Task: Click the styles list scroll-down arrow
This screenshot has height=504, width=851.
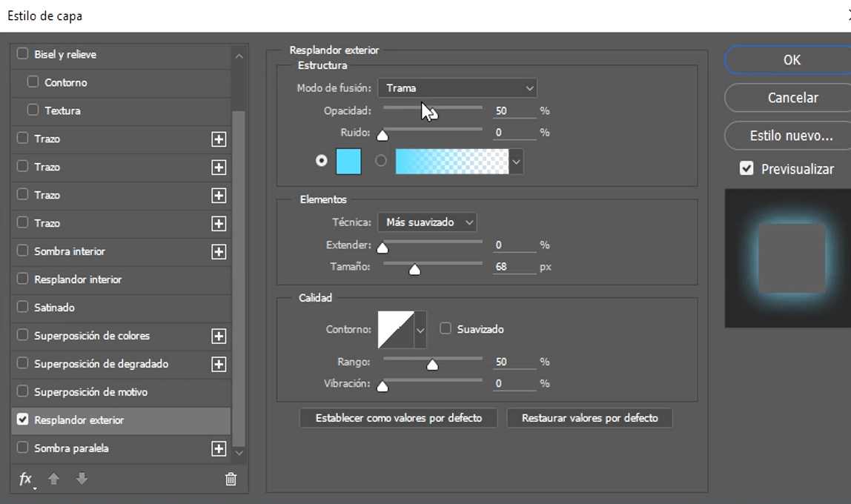Action: point(239,452)
